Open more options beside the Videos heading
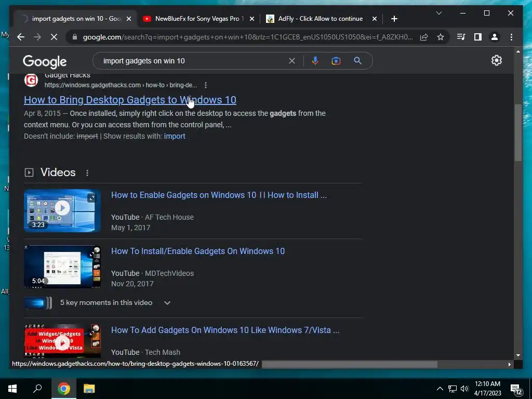This screenshot has height=399, width=532. click(87, 172)
